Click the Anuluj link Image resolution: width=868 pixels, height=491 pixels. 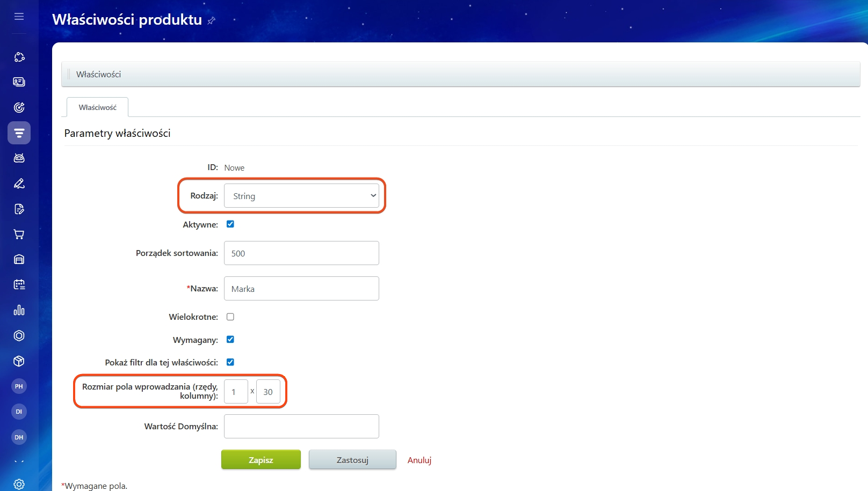(419, 460)
